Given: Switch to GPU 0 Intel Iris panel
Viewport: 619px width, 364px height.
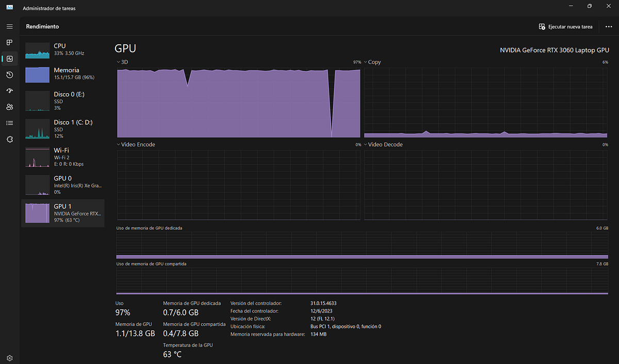Looking at the screenshot, I should [x=63, y=185].
